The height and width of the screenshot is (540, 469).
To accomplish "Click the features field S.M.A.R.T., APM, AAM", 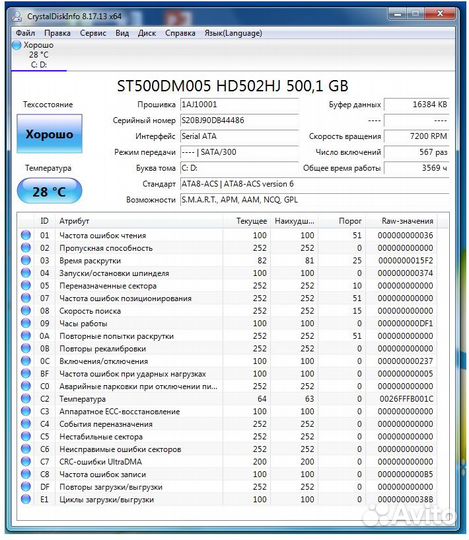I will 315,200.
